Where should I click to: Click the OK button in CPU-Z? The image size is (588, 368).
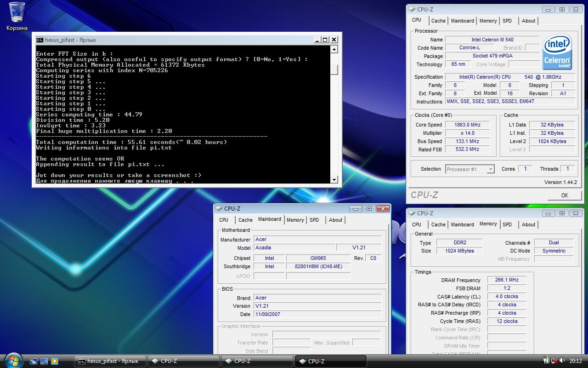[x=565, y=195]
